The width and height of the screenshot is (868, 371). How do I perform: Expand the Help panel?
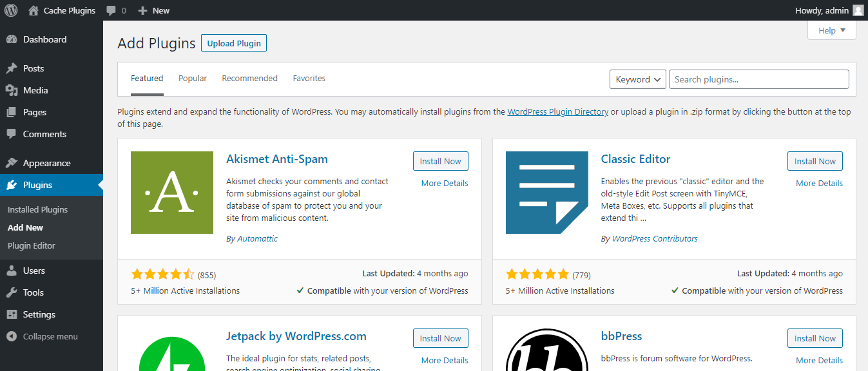point(832,30)
